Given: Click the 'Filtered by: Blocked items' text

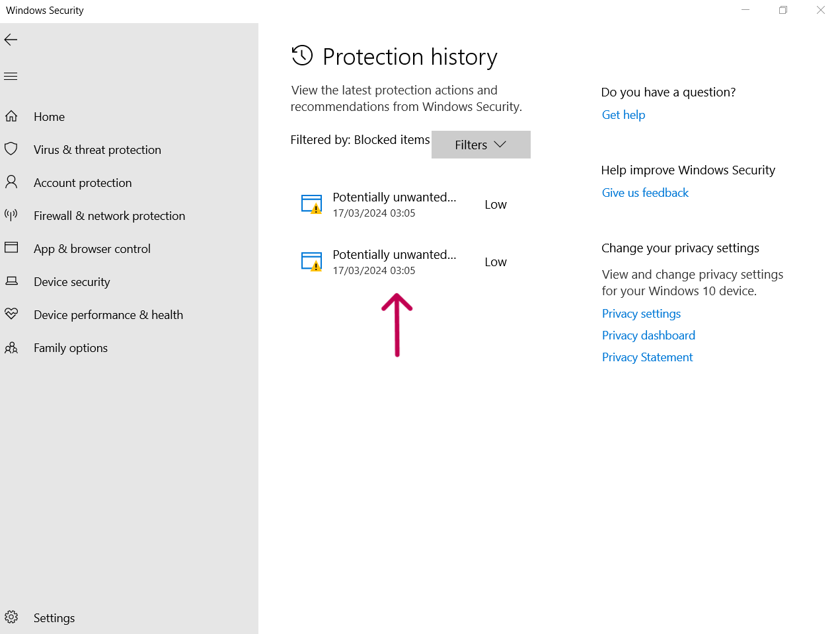Looking at the screenshot, I should pos(360,140).
